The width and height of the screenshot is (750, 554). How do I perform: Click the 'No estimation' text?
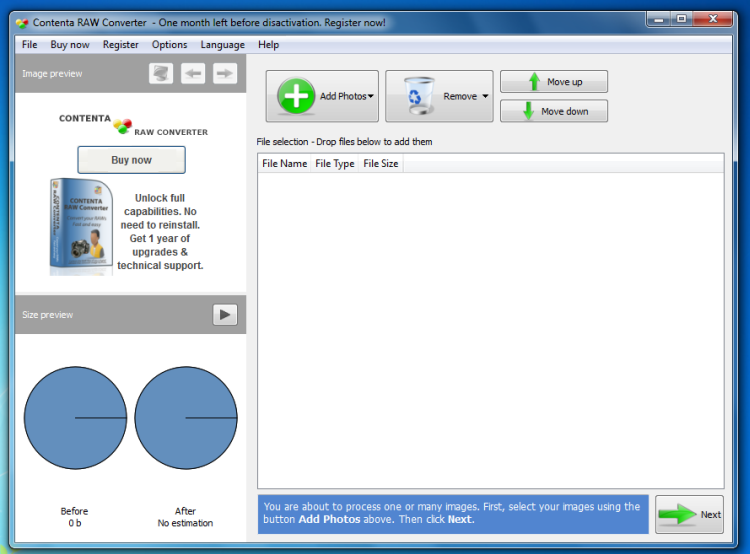[185, 523]
